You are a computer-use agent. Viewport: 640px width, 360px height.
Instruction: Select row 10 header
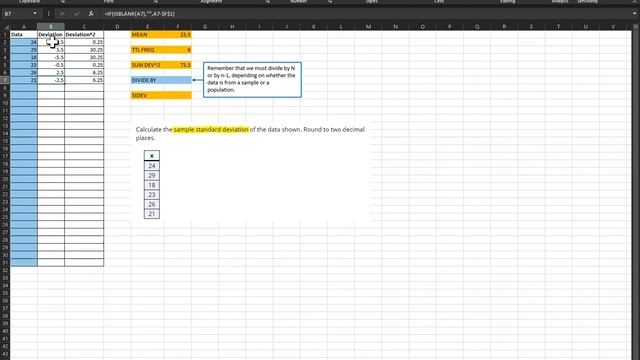[x=5, y=103]
